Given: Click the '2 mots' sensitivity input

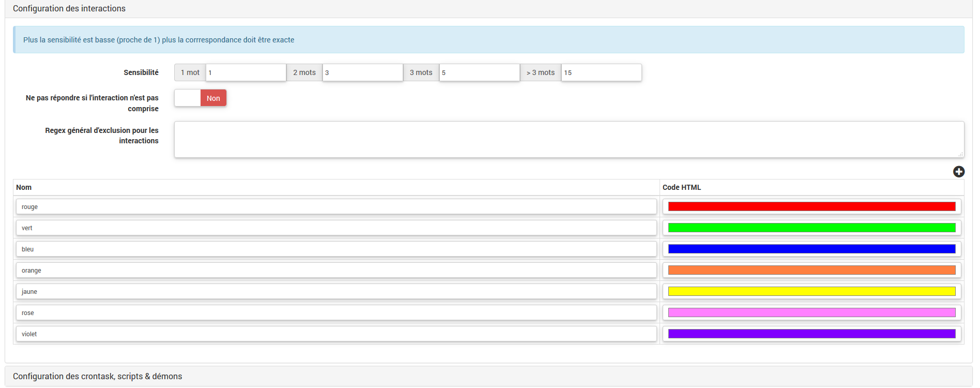Looking at the screenshot, I should [x=362, y=73].
